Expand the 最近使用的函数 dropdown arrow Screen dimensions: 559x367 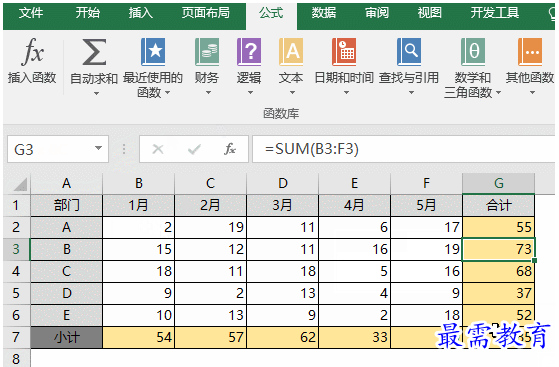click(x=168, y=93)
